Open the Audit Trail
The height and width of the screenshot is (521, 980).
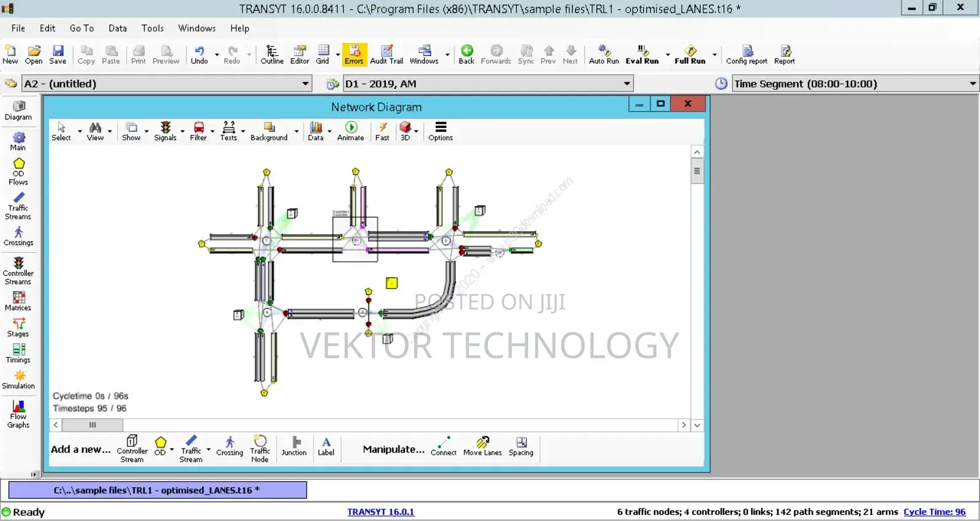pos(386,55)
